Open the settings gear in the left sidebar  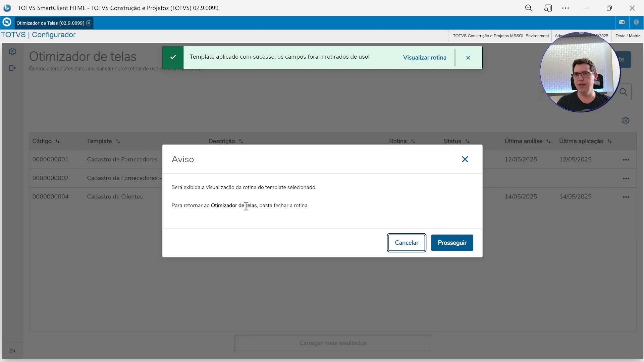12,51
